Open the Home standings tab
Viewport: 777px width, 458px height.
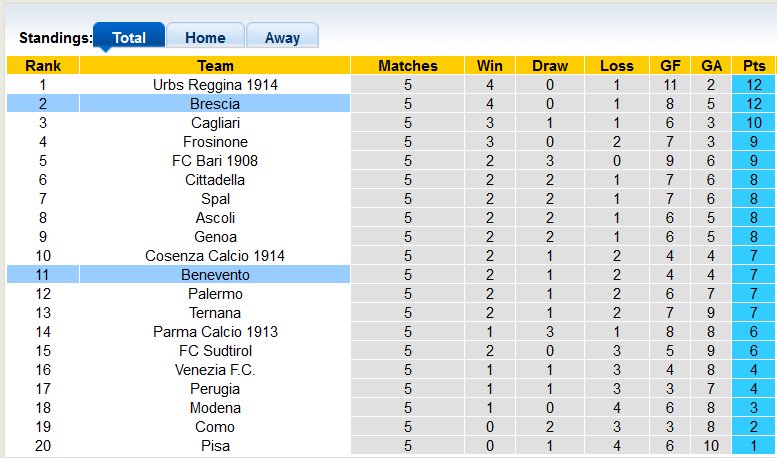pyautogui.click(x=205, y=38)
